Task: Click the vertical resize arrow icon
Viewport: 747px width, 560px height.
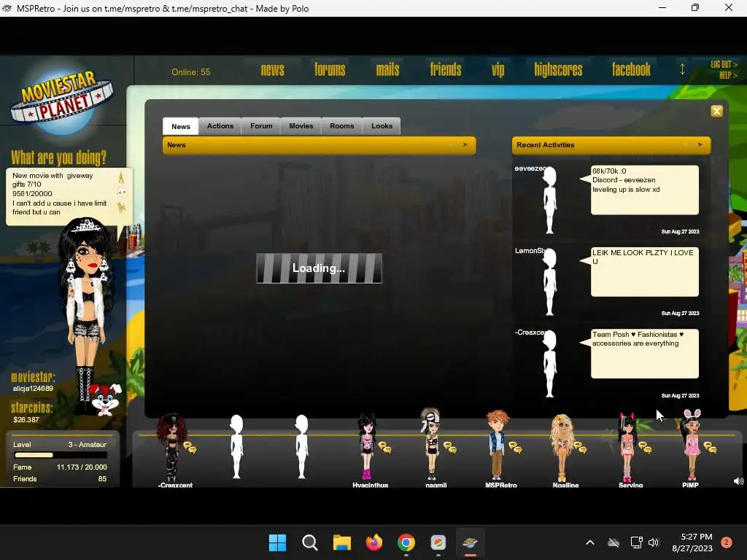Action: (682, 69)
